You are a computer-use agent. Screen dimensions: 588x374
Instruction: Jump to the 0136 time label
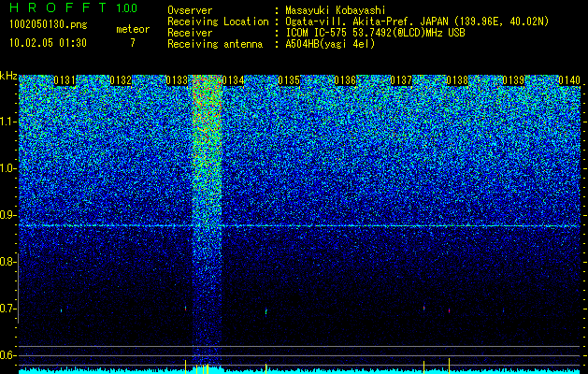tap(345, 80)
